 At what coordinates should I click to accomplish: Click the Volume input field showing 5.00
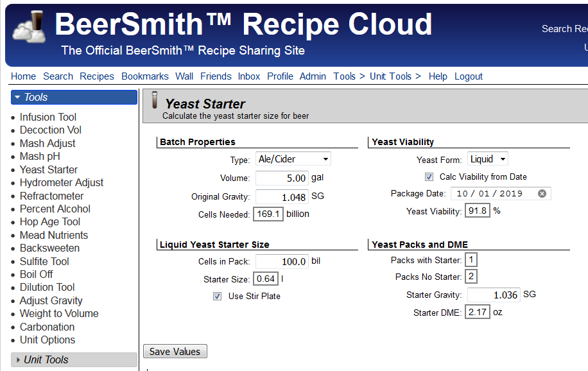click(x=282, y=178)
